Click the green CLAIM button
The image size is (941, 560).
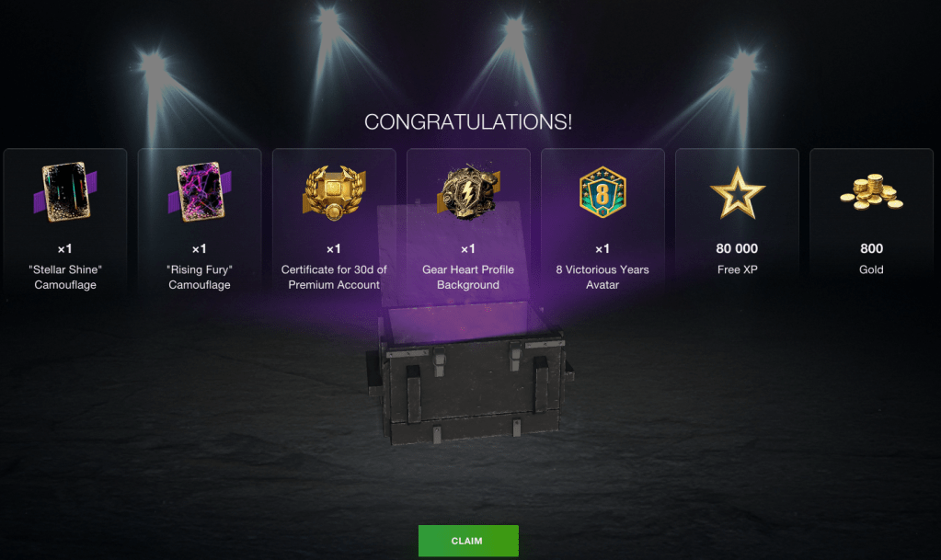pos(468,541)
